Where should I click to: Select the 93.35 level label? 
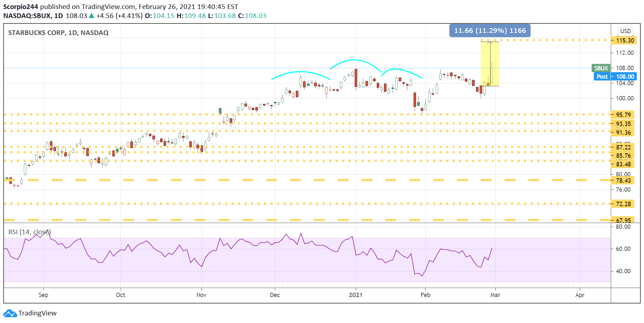pos(623,124)
